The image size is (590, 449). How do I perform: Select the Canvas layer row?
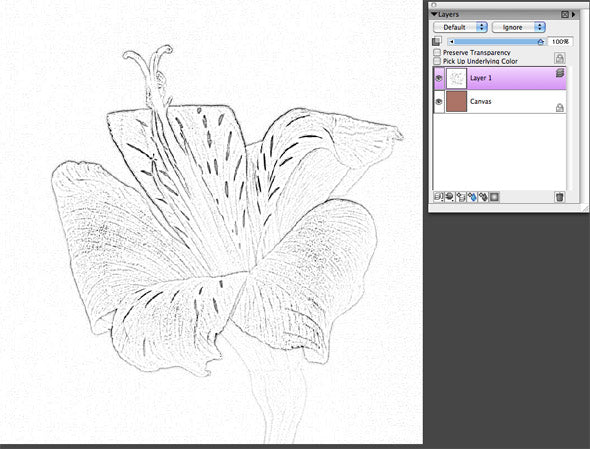coord(500,102)
